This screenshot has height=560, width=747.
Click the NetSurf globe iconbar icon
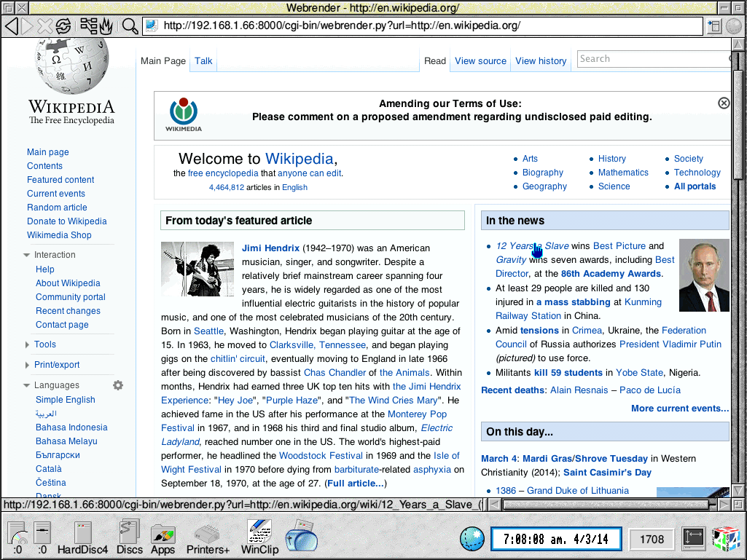(x=472, y=539)
